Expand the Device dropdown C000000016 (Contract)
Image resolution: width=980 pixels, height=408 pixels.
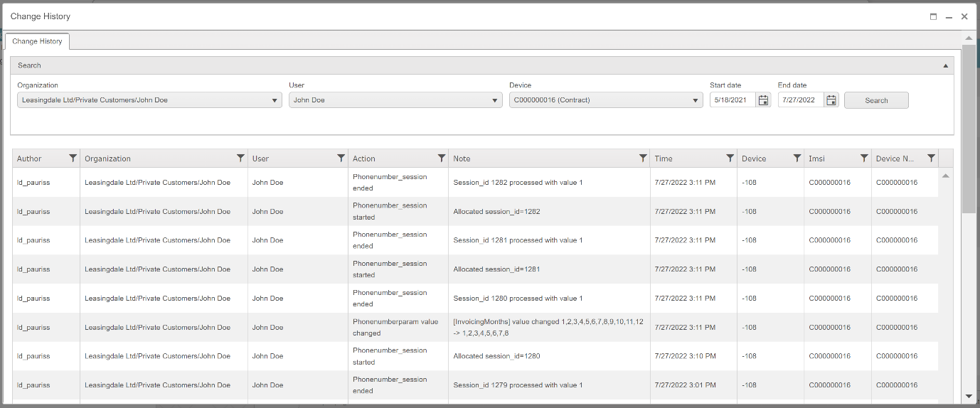pos(696,101)
